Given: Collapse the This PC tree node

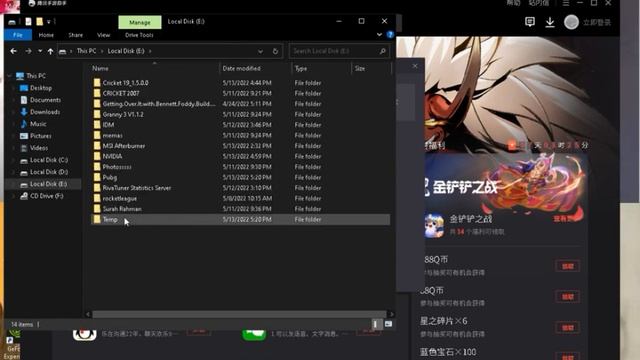Looking at the screenshot, I should point(9,76).
